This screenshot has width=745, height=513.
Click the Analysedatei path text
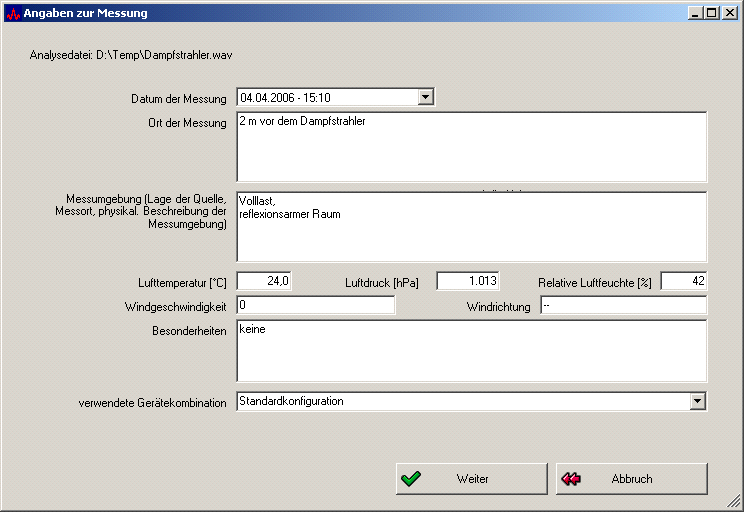click(131, 55)
